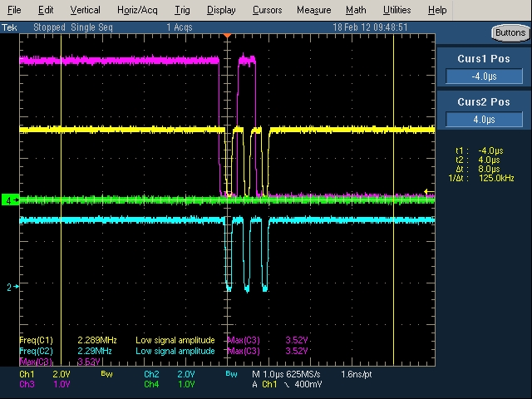Click the Curs1 Pos value field

tap(484, 76)
